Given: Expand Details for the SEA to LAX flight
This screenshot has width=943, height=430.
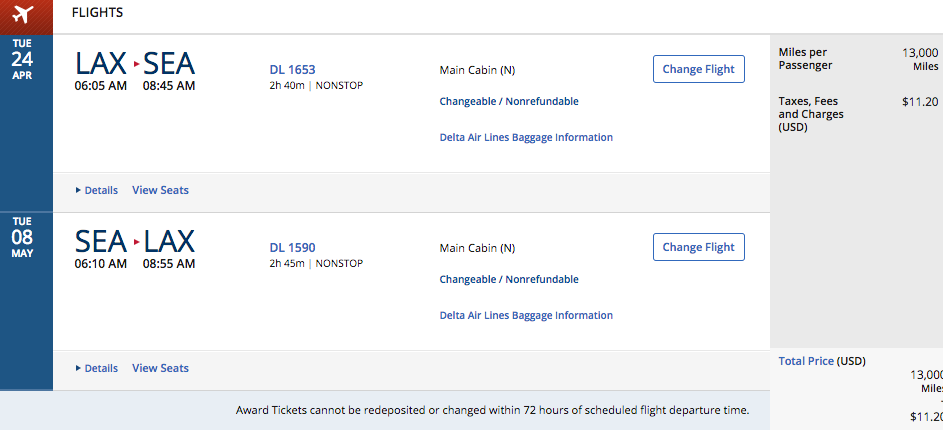Looking at the screenshot, I should pos(96,368).
